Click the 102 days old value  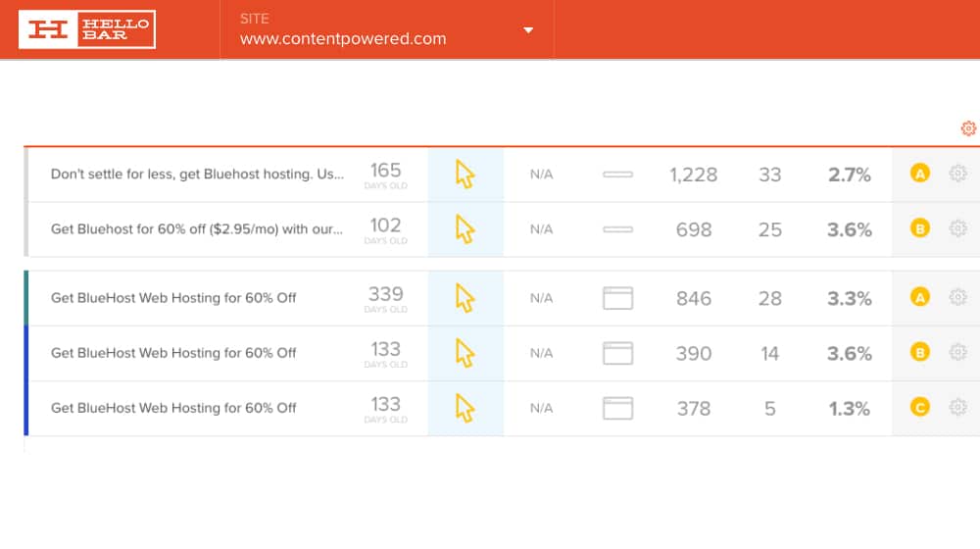pyautogui.click(x=385, y=225)
